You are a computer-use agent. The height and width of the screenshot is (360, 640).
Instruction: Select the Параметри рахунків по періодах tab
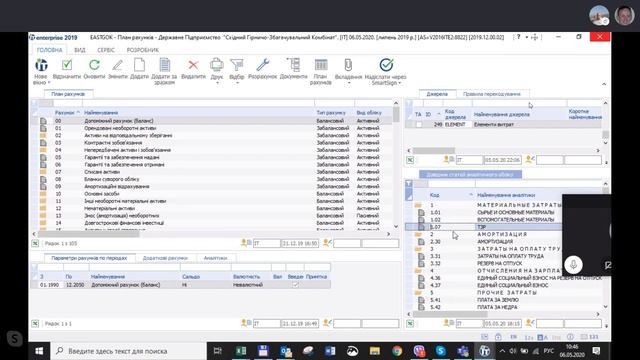click(x=89, y=258)
